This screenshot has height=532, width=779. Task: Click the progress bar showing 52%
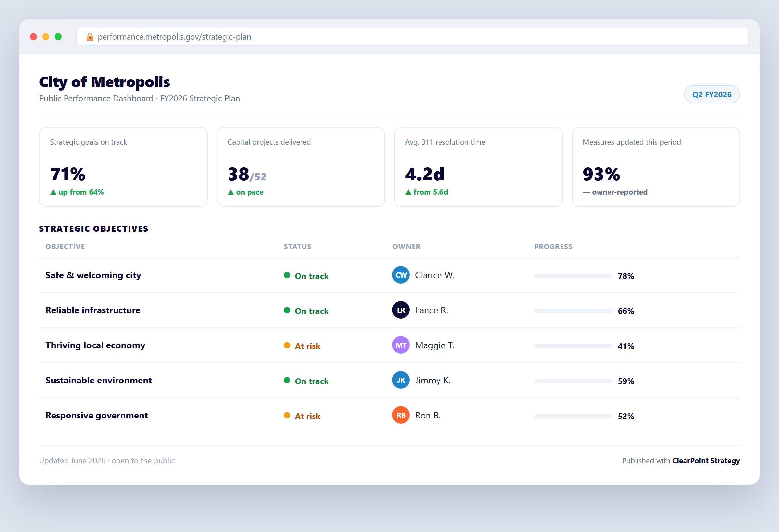[573, 416]
